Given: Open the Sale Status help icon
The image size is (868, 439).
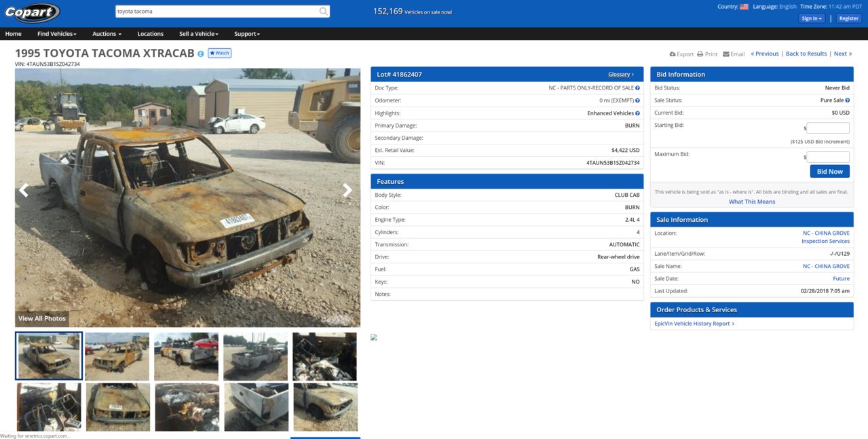Looking at the screenshot, I should 848,100.
